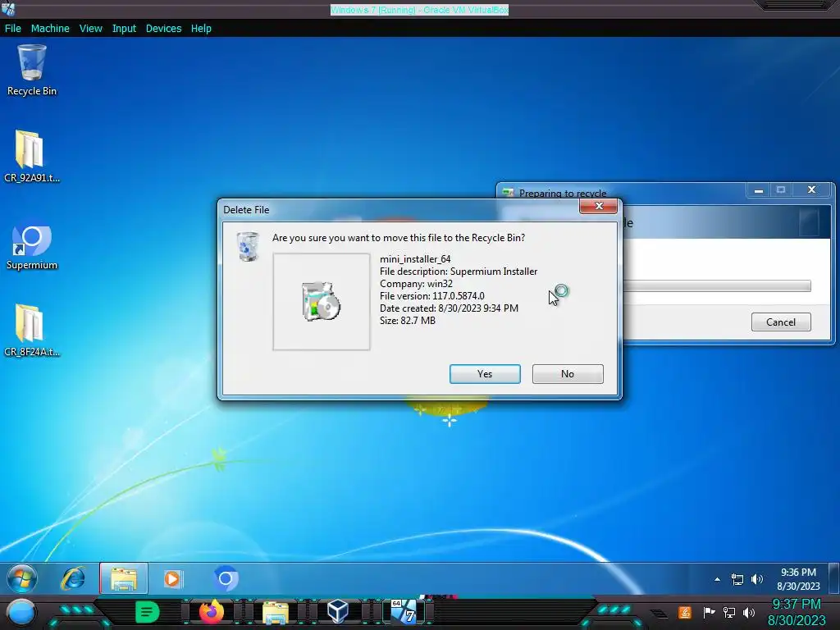Open Internet Explorer in guest taskbar

click(73, 578)
